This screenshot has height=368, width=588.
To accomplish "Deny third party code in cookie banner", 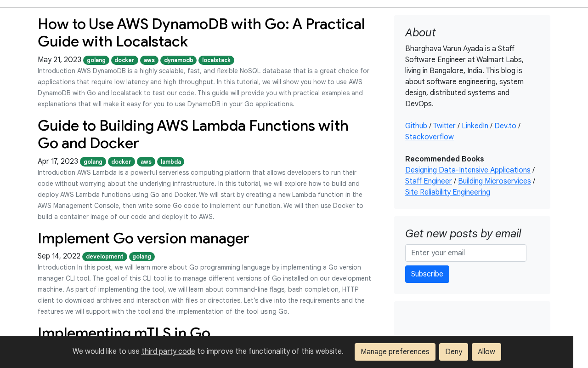I will 453,352.
